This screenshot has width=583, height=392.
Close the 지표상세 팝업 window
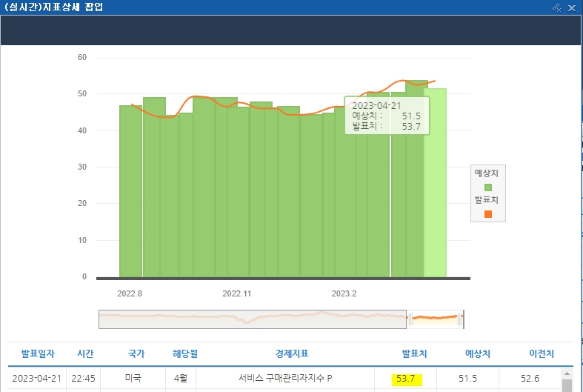[x=572, y=8]
